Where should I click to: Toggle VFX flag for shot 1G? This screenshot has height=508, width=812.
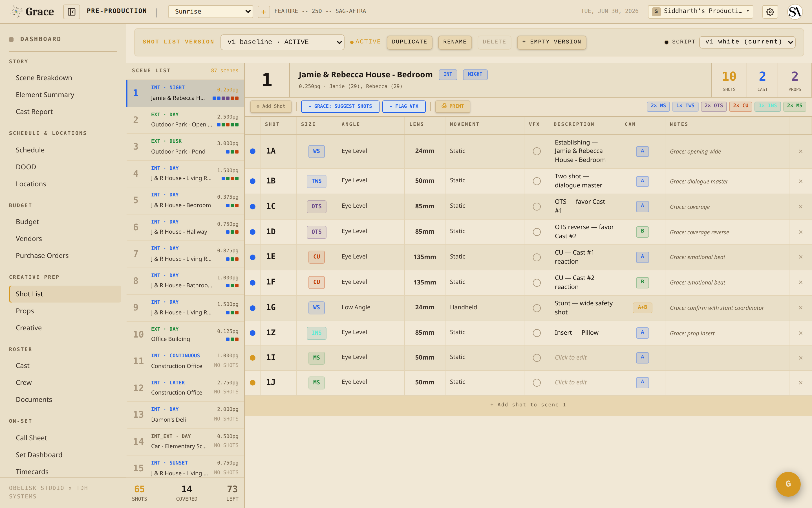point(537,308)
